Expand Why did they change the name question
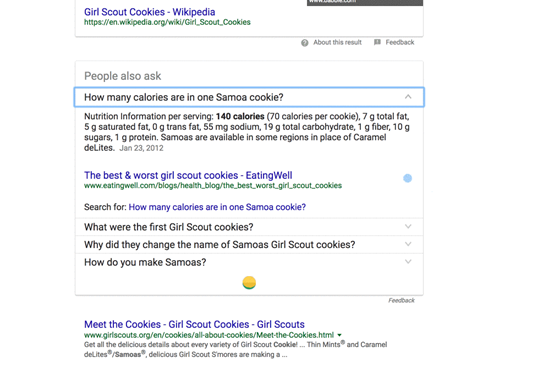Image resolution: width=554 pixels, height=374 pixels. pos(249,244)
